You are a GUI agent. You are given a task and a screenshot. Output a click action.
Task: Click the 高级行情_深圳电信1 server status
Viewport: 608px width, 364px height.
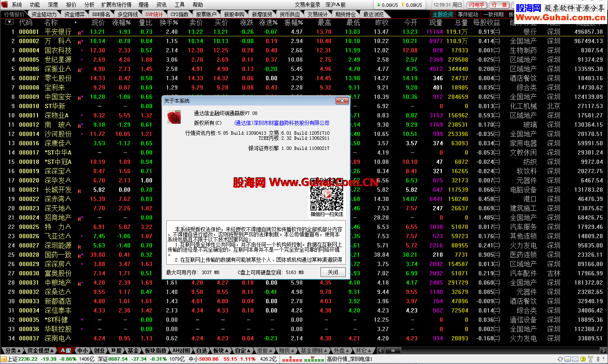pyautogui.click(x=350, y=359)
